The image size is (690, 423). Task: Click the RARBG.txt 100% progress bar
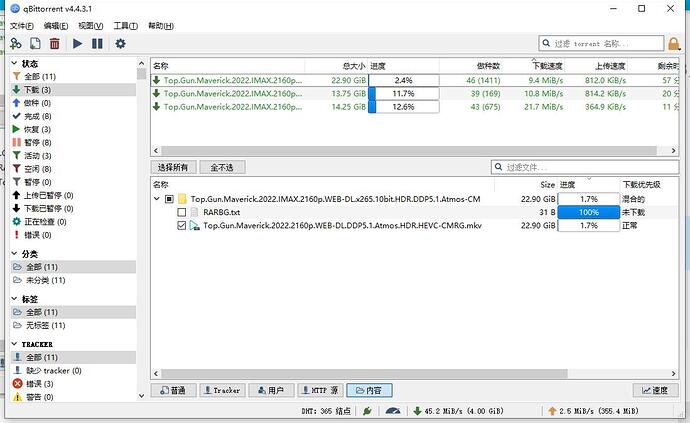coord(589,212)
